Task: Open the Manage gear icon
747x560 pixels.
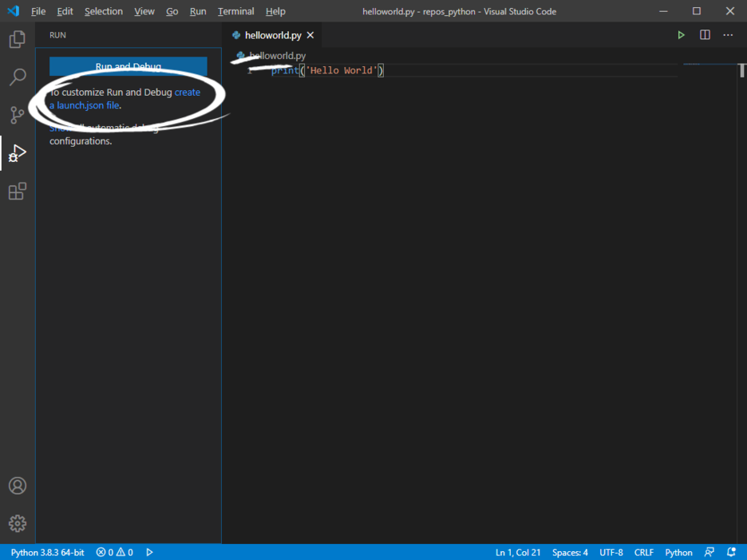Action: (x=17, y=523)
